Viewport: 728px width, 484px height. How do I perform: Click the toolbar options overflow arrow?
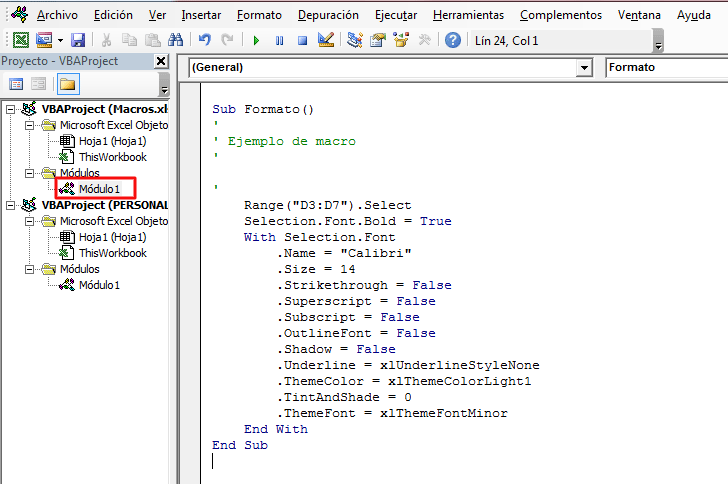658,45
